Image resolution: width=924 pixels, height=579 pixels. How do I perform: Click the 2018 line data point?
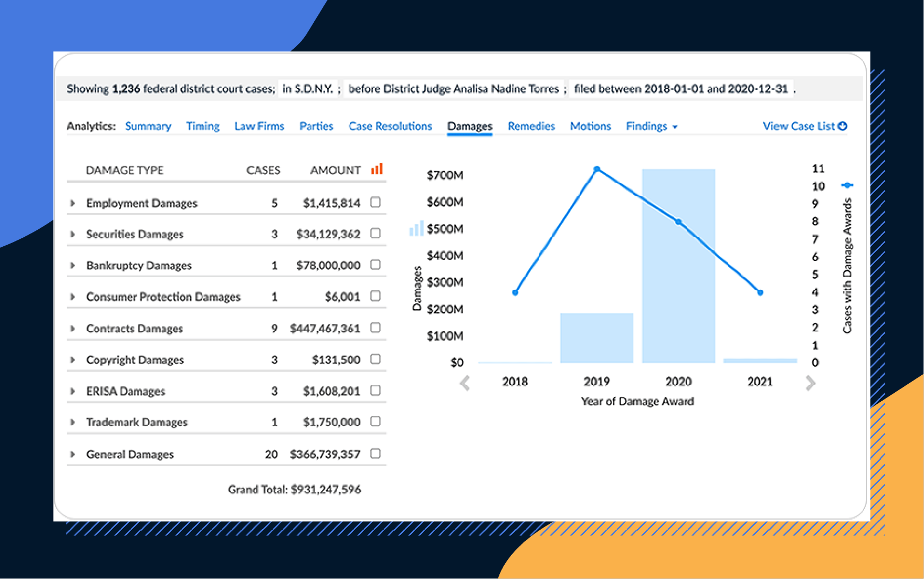[515, 292]
